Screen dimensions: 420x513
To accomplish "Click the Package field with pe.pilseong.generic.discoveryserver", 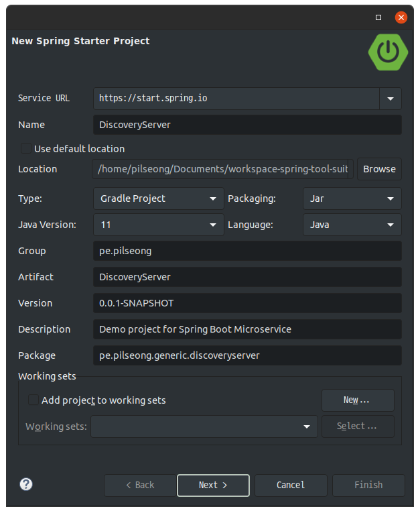I will [x=247, y=355].
